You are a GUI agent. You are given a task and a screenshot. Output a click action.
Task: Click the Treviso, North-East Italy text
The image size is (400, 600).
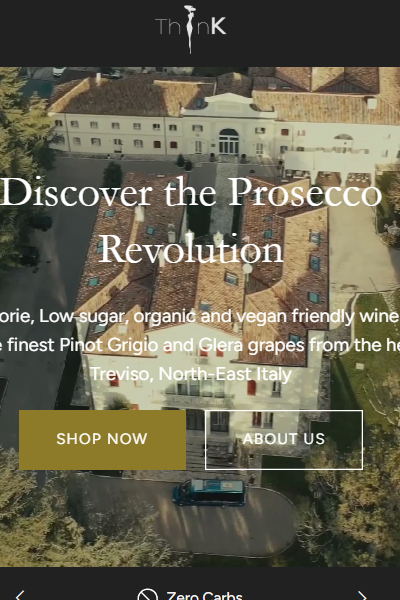(191, 373)
